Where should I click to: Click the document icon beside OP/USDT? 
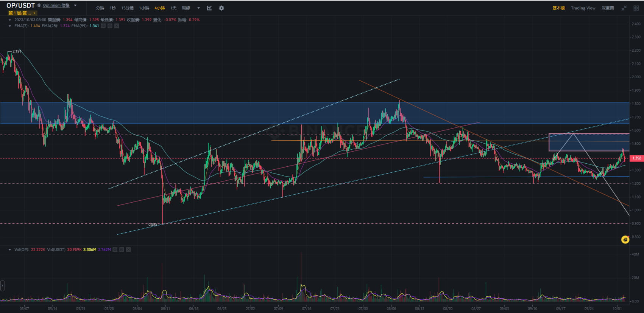tap(39, 5)
